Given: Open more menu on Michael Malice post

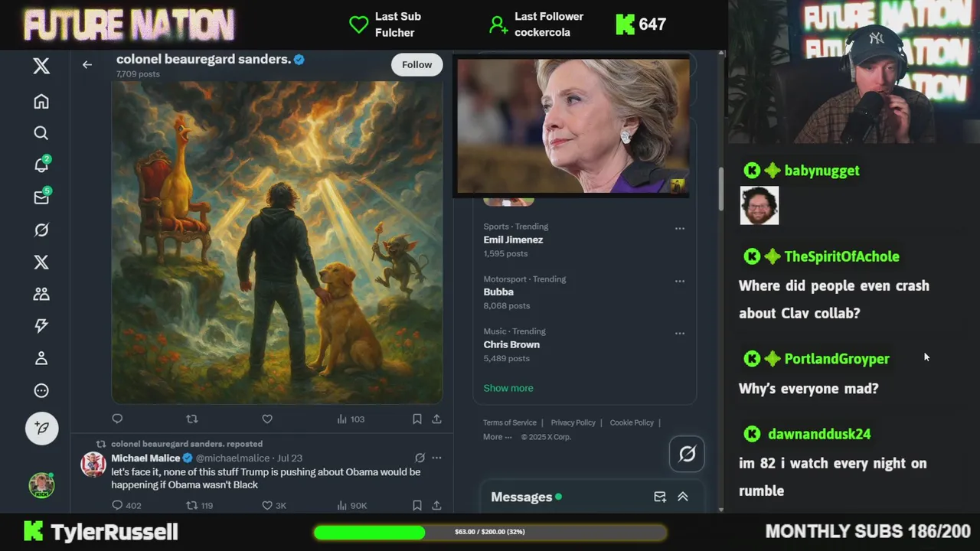Looking at the screenshot, I should [436, 458].
